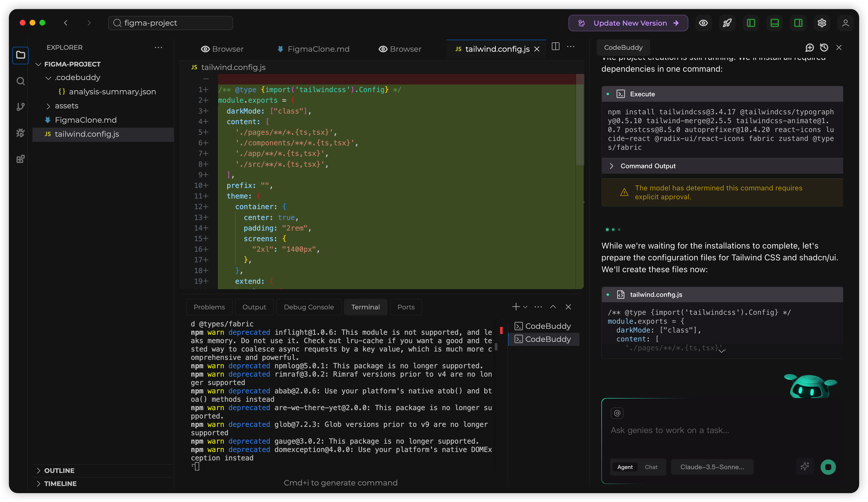Open the Source Control sidebar icon
The height and width of the screenshot is (502, 868).
[x=20, y=107]
